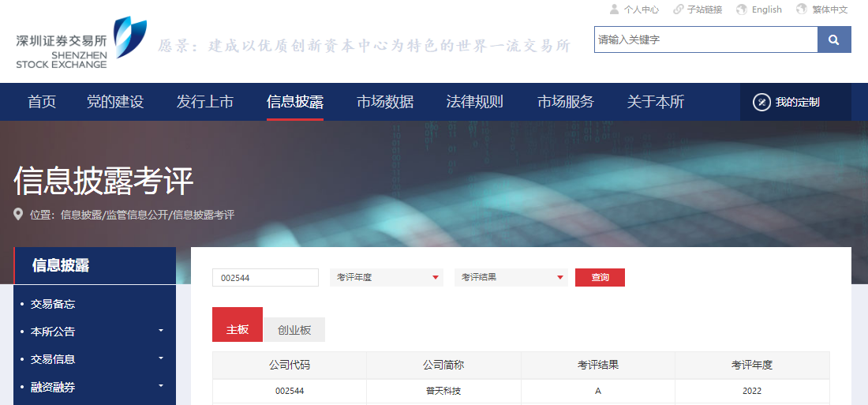Open the 交易备忘 sidebar link

click(x=53, y=304)
